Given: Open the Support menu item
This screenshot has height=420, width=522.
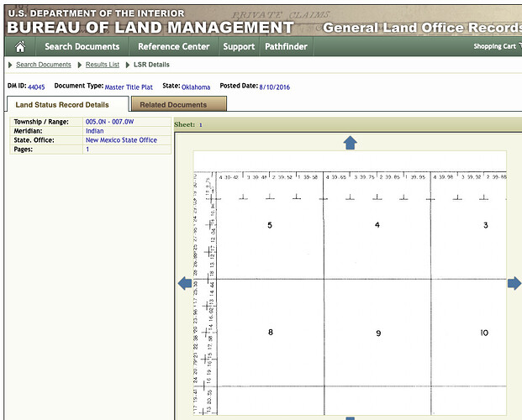Looking at the screenshot, I should 239,47.
